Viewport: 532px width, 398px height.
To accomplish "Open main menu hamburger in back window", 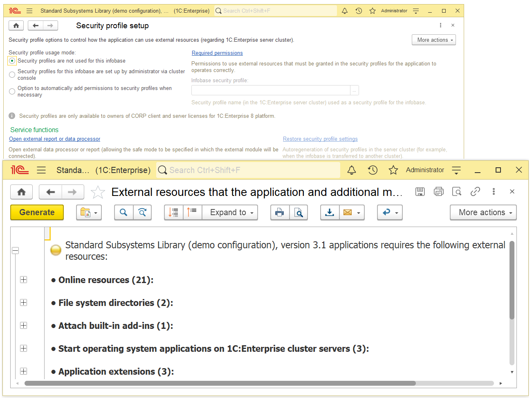I will coord(29,11).
